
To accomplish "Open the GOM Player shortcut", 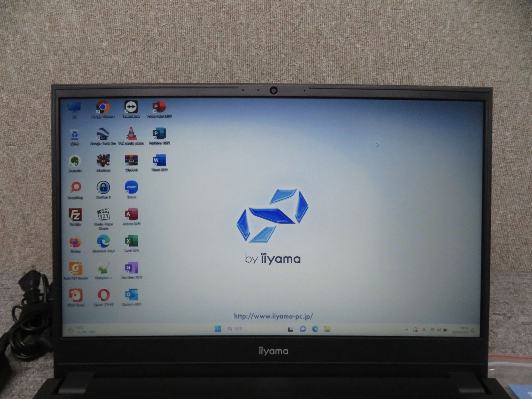I will [76, 298].
